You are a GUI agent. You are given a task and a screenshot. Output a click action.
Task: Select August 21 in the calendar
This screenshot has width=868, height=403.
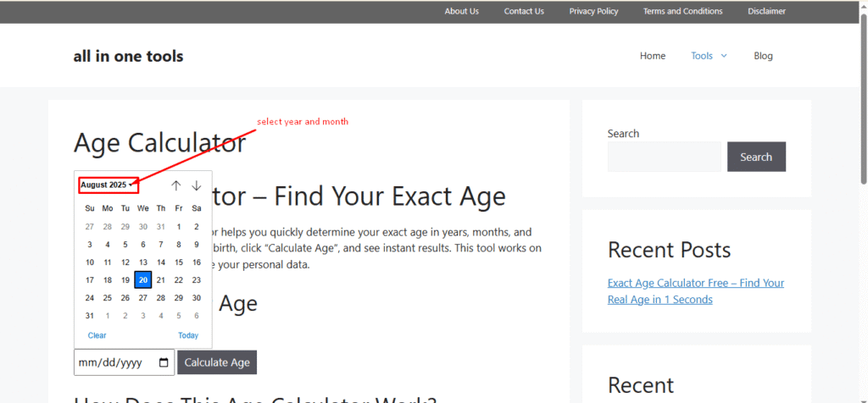tap(160, 280)
